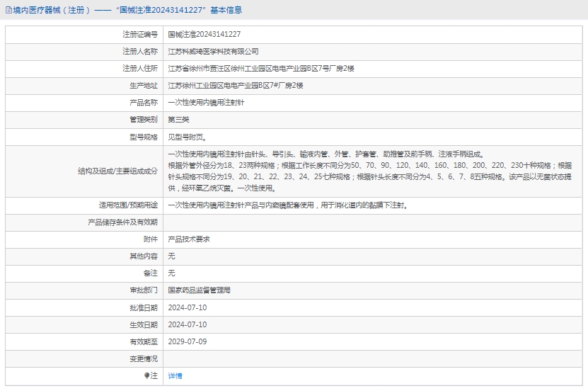The width and height of the screenshot is (588, 391).
Task: Click the 批准日期 value 2024-07-10
Action: pyautogui.click(x=188, y=307)
